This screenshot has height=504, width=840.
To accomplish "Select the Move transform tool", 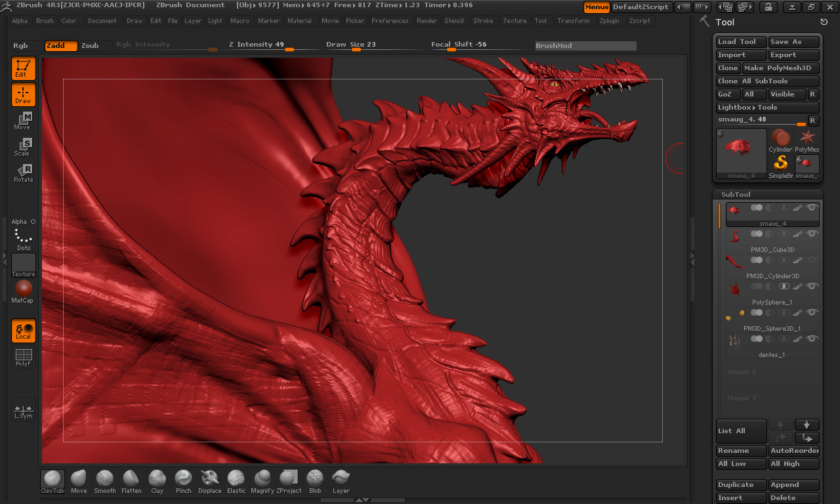I will (x=23, y=121).
